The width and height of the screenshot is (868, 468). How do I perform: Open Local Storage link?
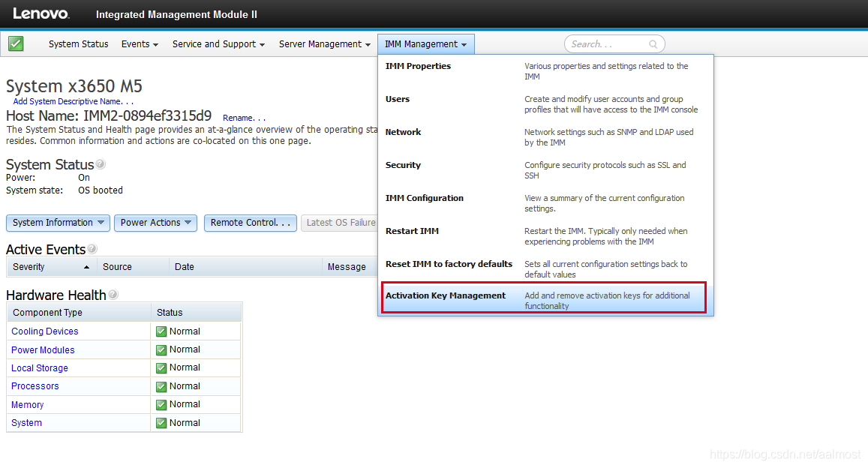[x=39, y=368]
